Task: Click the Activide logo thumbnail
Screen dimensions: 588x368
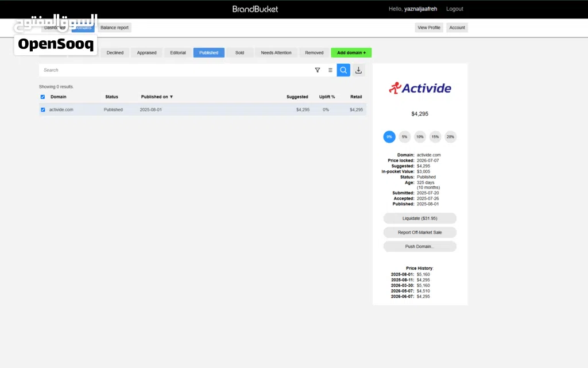Action: [x=420, y=88]
